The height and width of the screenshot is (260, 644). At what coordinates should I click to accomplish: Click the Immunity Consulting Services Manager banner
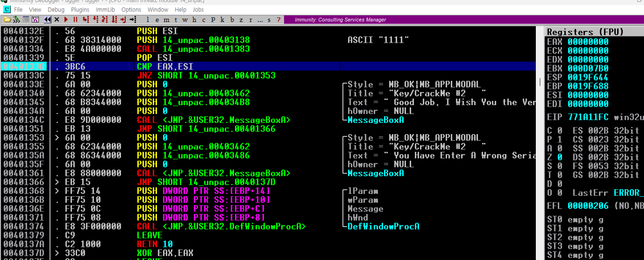click(x=340, y=19)
